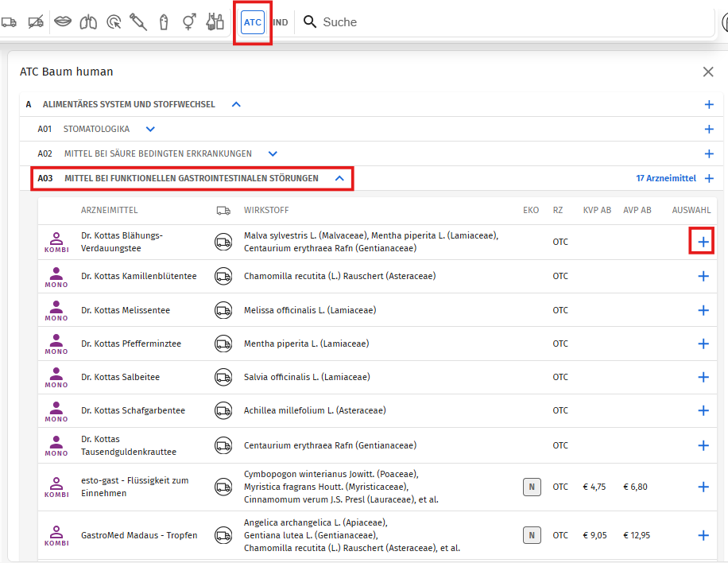This screenshot has width=728, height=563.
Task: Click KOMBI icon of esto-gast
Action: (x=56, y=487)
